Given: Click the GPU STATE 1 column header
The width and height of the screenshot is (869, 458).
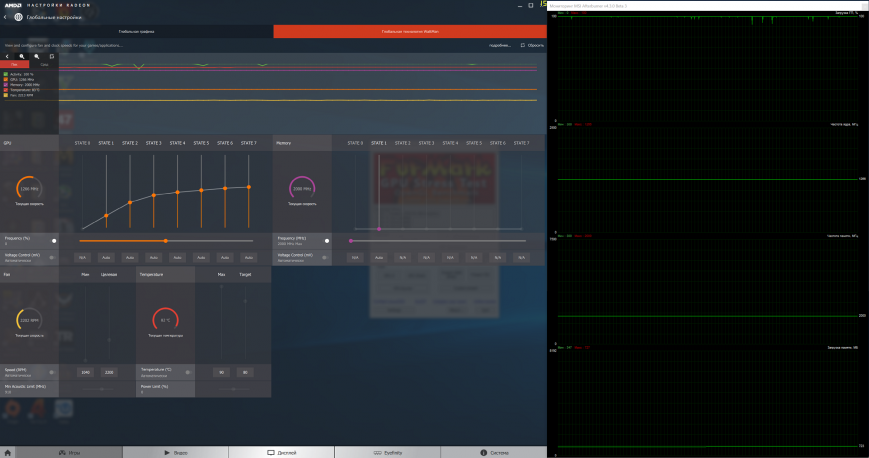Looking at the screenshot, I should [106, 143].
